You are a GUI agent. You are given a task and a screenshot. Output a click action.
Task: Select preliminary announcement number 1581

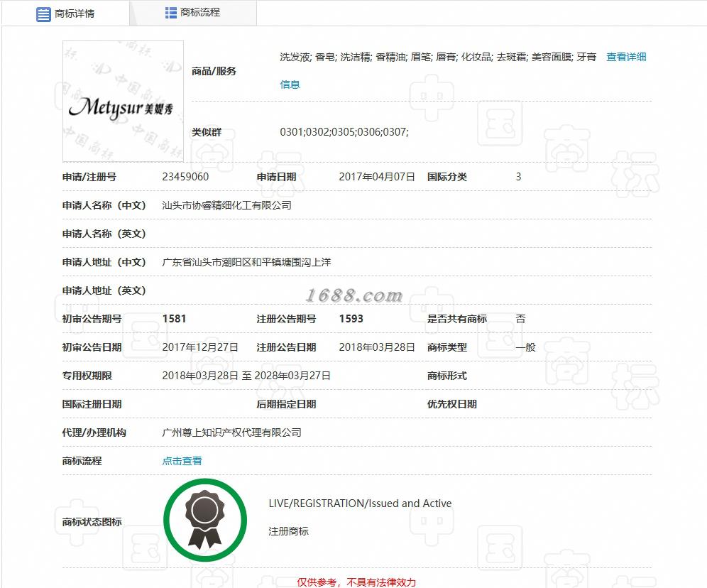pos(174,319)
